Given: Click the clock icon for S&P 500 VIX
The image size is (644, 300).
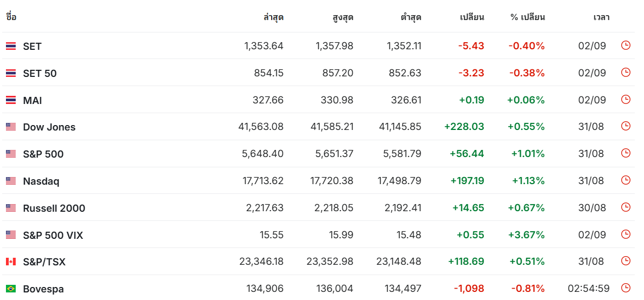Looking at the screenshot, I should (625, 234).
